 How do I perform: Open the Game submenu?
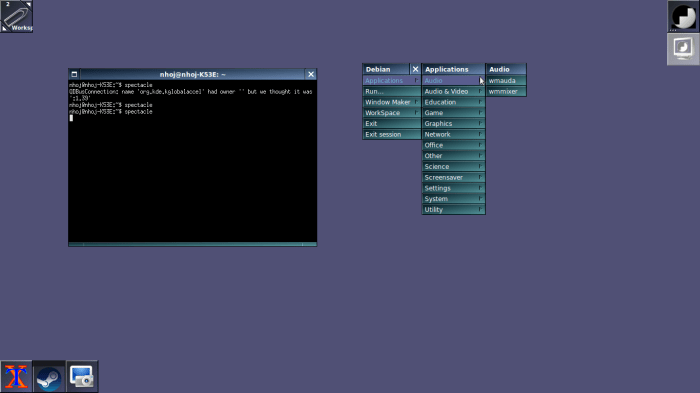(x=454, y=113)
